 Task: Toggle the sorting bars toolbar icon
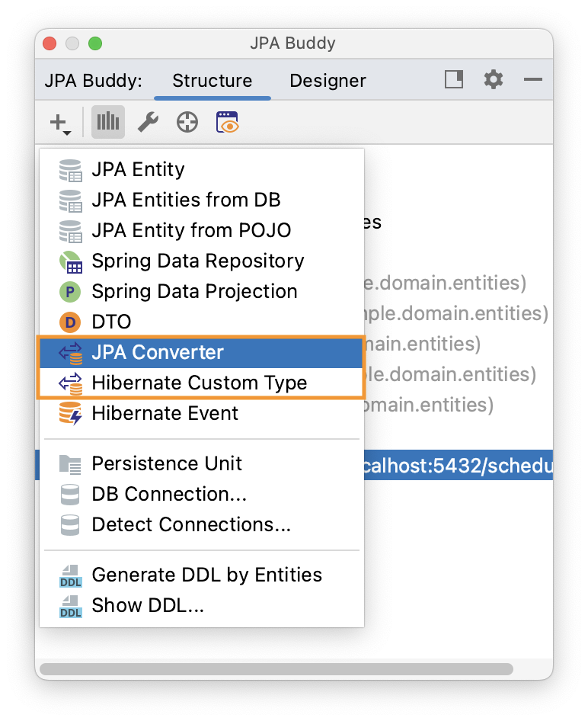107,122
